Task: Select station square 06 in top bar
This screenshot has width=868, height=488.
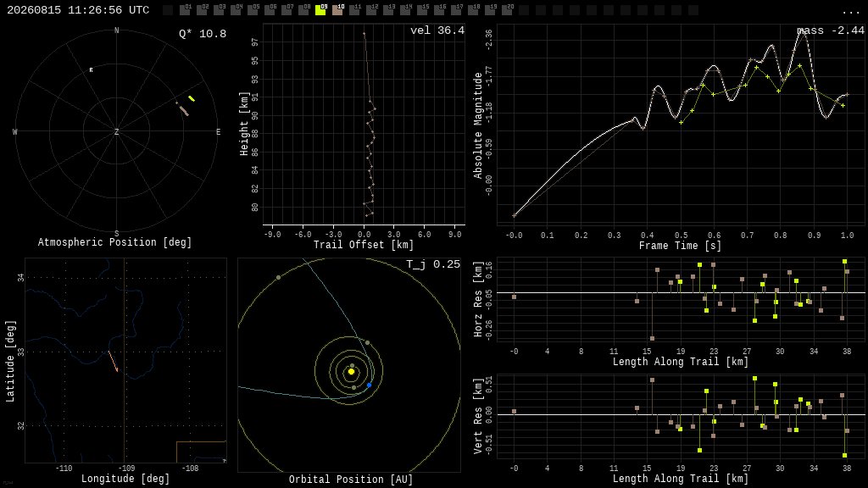Action: coord(270,10)
